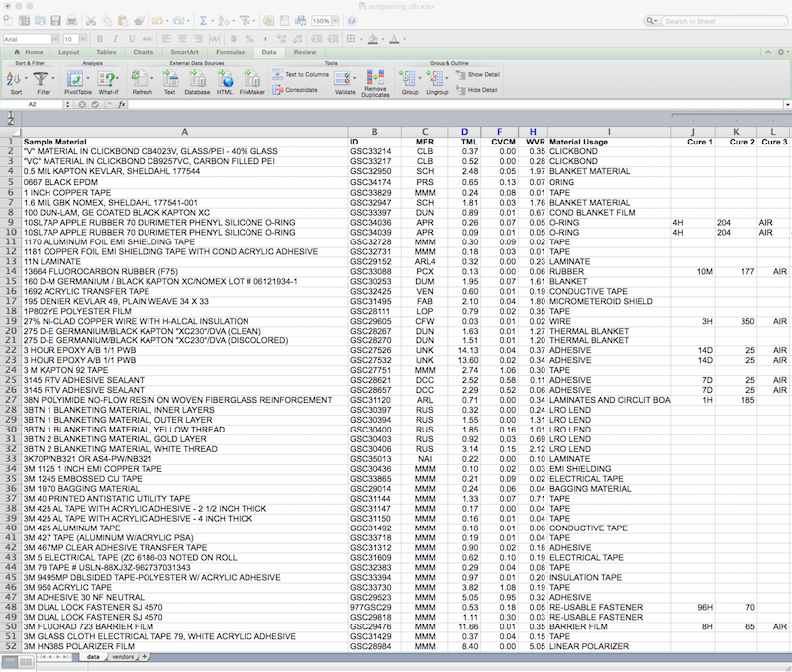This screenshot has width=792, height=672.
Task: Toggle italic formatting
Action: [x=115, y=39]
